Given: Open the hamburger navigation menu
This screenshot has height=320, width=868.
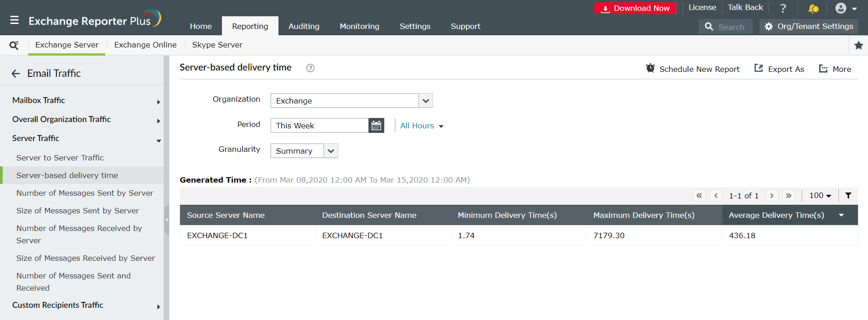Looking at the screenshot, I should (x=14, y=20).
